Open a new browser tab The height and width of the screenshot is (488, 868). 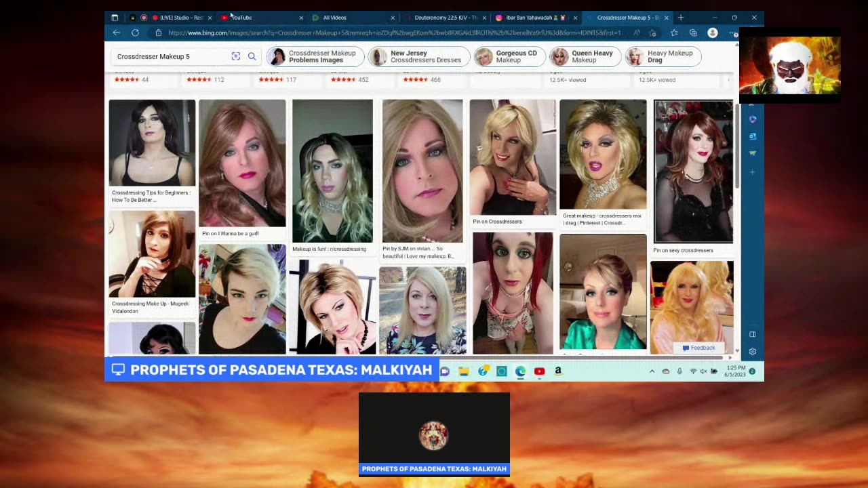click(x=681, y=18)
